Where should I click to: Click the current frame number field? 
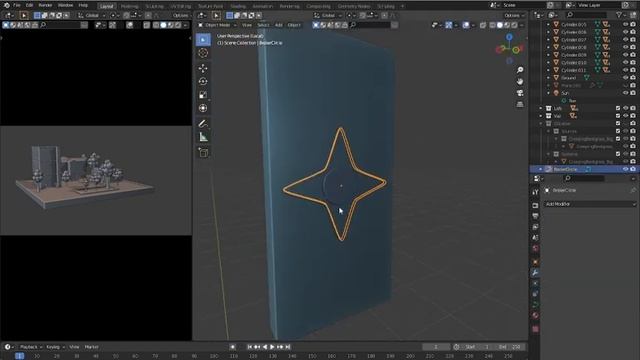(x=436, y=347)
